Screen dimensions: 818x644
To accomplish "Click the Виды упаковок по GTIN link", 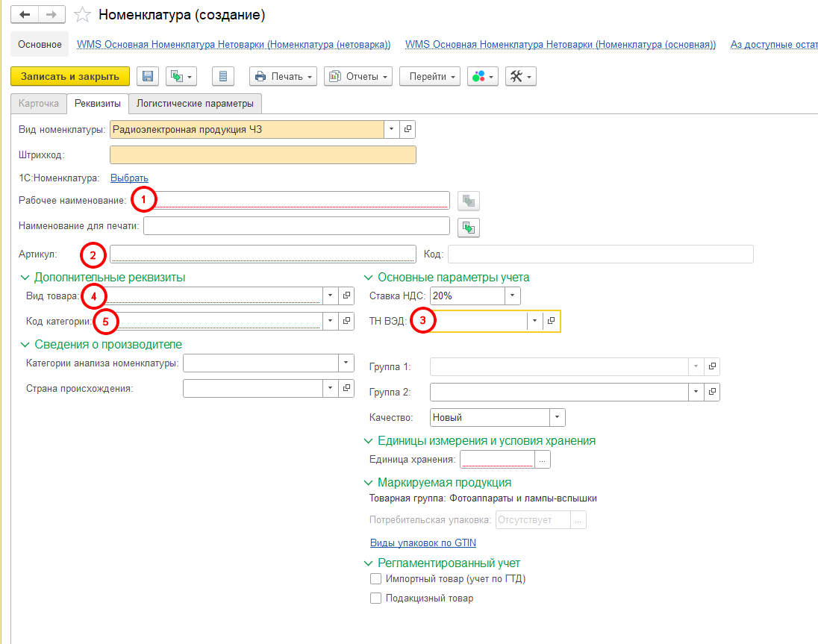I will click(x=422, y=543).
